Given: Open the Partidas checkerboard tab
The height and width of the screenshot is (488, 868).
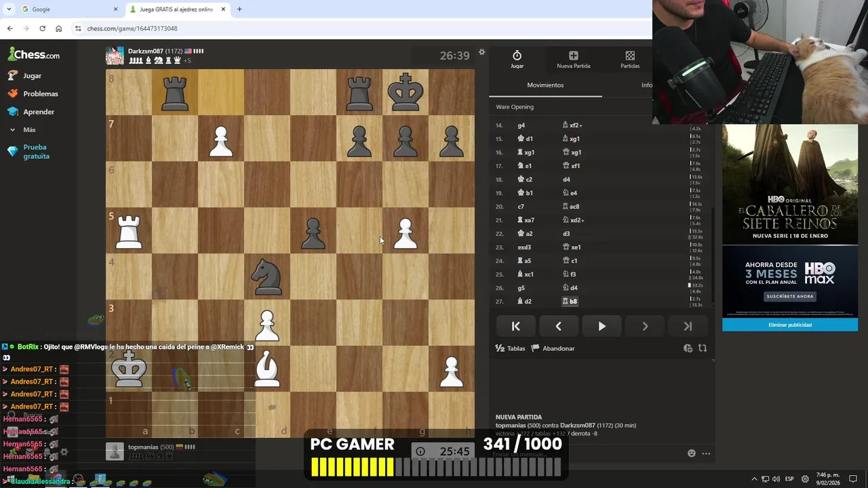Looking at the screenshot, I should coord(630,60).
